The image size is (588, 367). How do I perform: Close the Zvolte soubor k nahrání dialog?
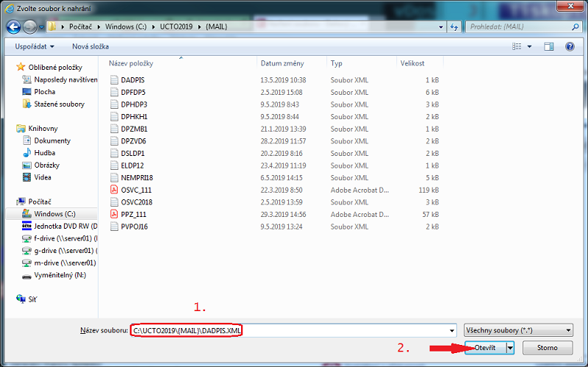[570, 6]
